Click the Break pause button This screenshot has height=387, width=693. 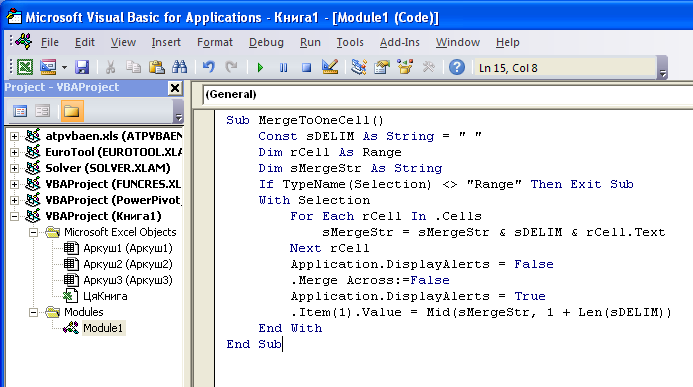point(283,68)
